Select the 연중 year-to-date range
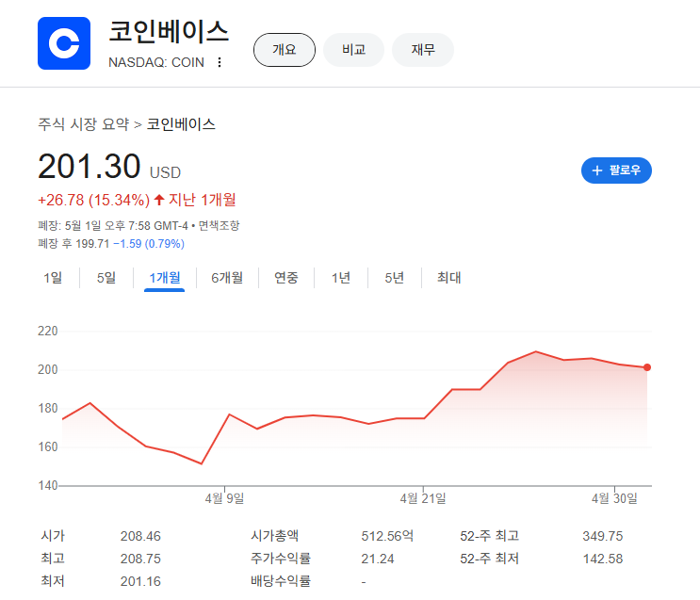700x600 pixels. click(286, 278)
